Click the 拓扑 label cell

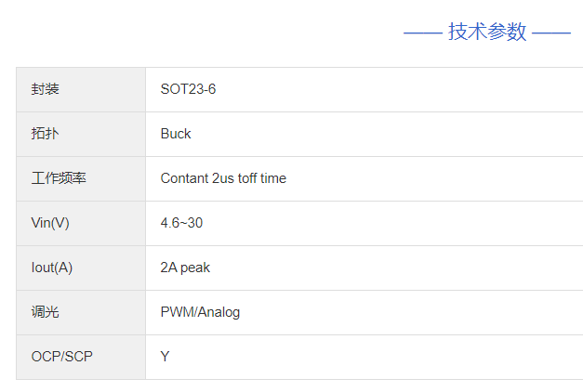[45, 134]
